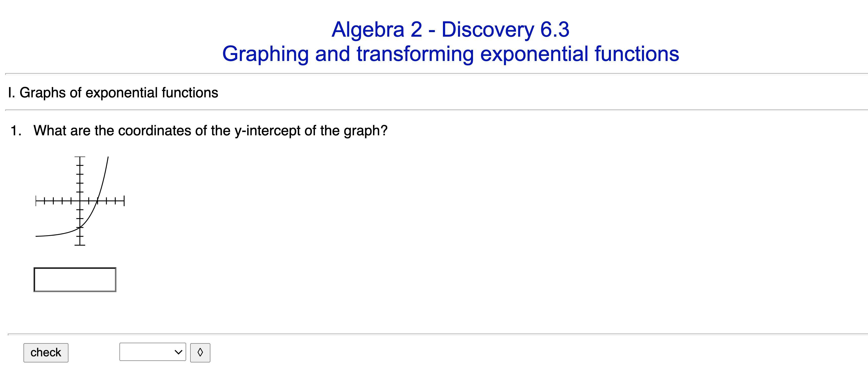
Task: Click the exponential curve's y-intercept point
Action: tap(80, 227)
